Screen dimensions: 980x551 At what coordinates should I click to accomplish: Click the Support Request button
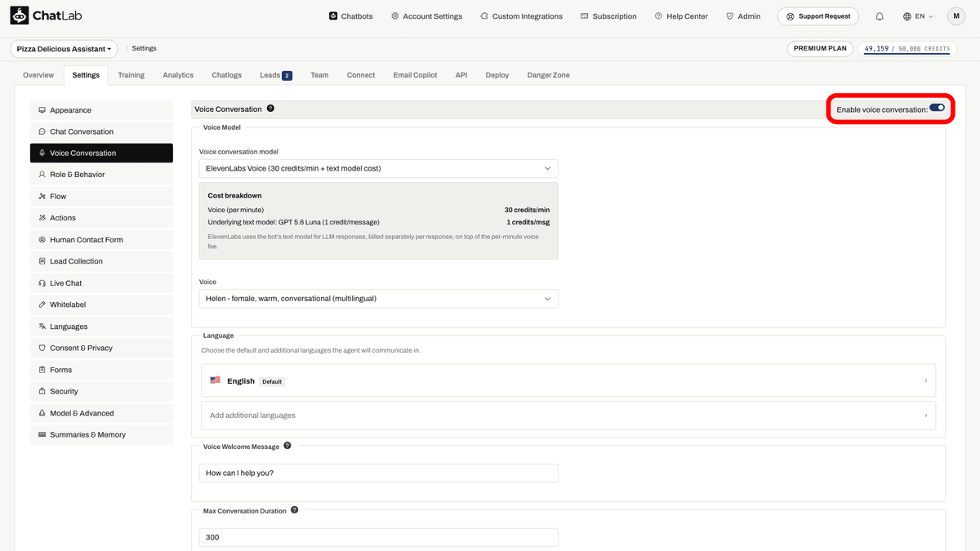point(817,16)
